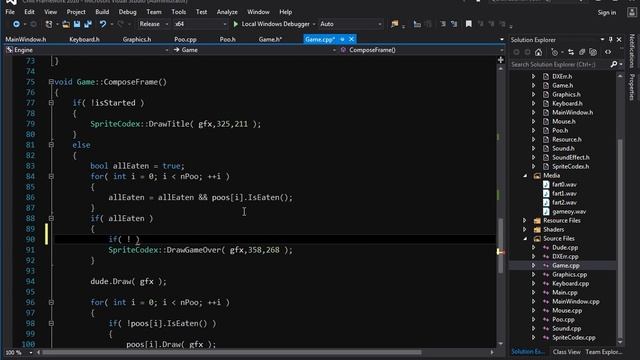Switch to the Team Explorer panel tab

[x=604, y=352]
